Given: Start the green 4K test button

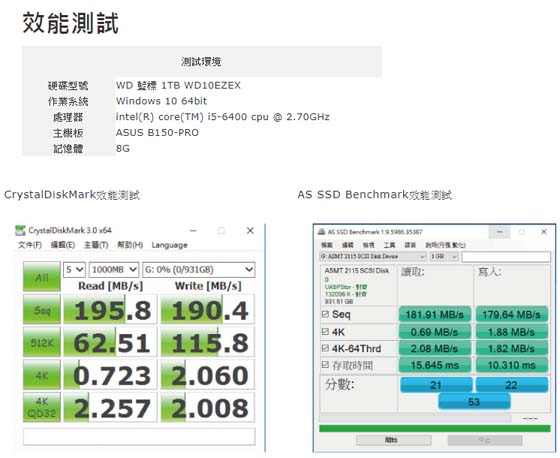Looking at the screenshot, I should 42,375.
